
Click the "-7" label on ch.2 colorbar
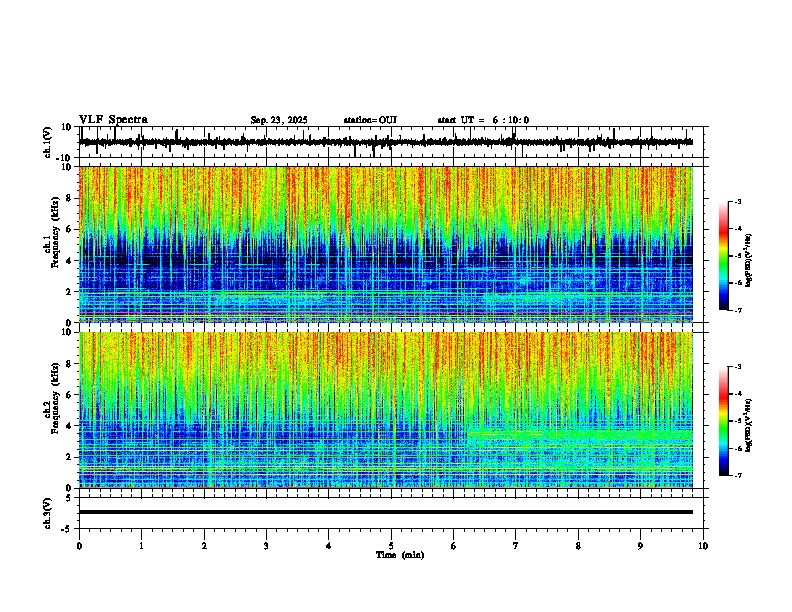click(737, 475)
